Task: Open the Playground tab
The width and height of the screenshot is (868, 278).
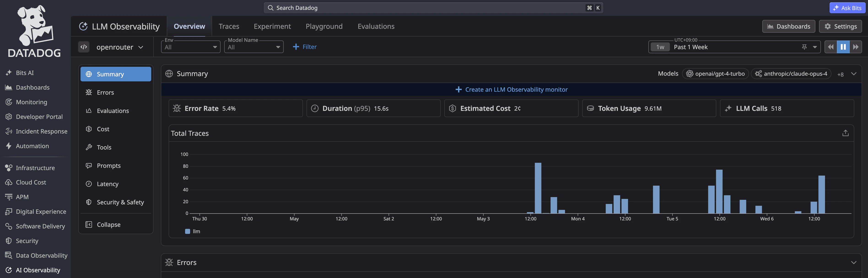Action: [324, 26]
